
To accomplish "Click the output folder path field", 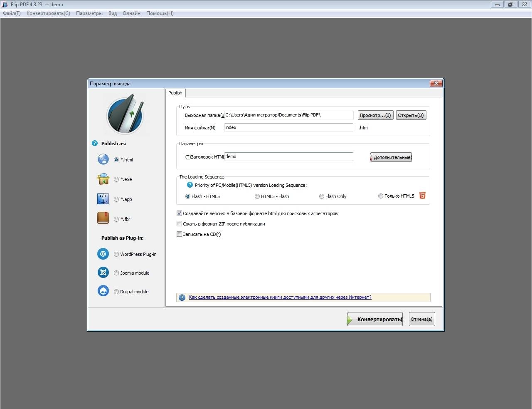I will [289, 115].
